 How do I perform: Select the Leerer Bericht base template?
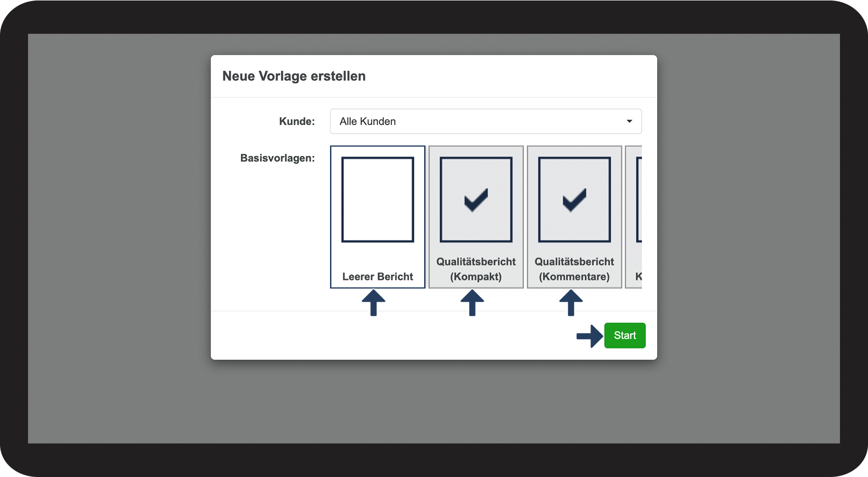tap(378, 217)
